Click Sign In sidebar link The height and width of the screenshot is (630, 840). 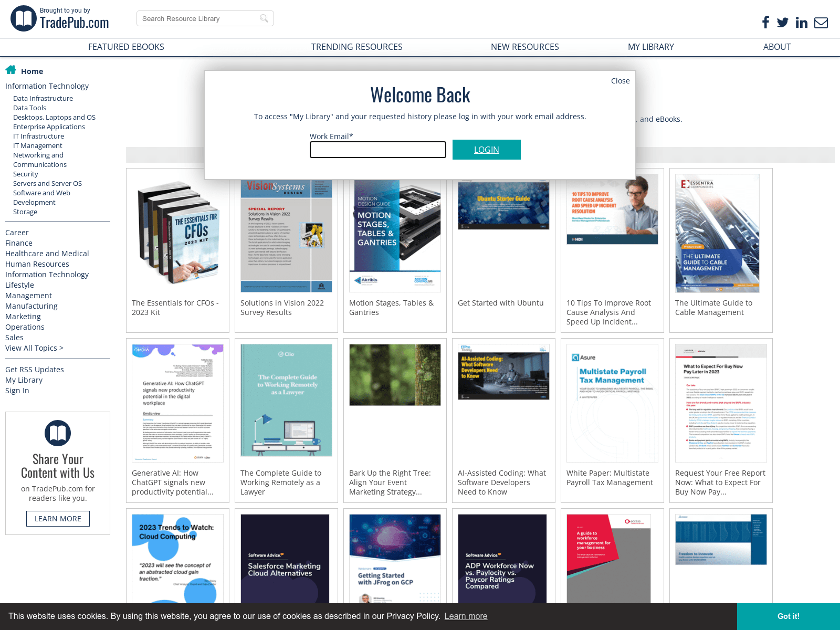pos(17,391)
